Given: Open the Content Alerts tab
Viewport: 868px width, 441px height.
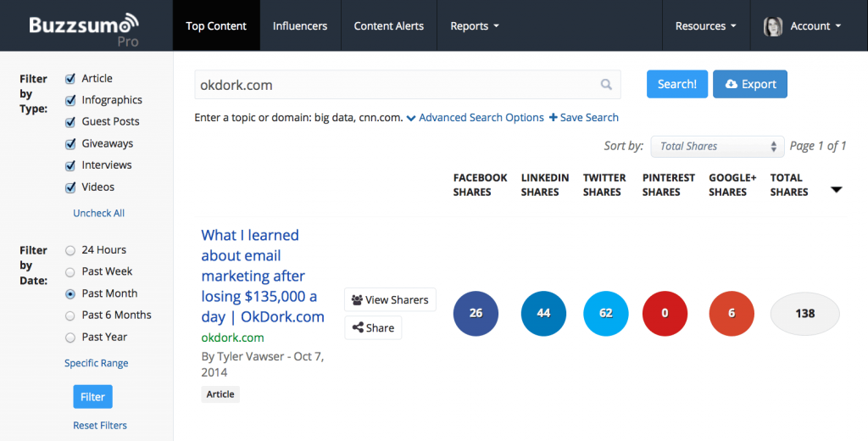Looking at the screenshot, I should click(x=388, y=26).
